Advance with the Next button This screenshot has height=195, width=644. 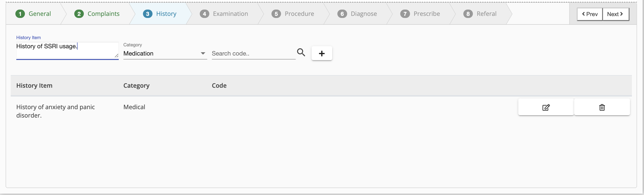coord(616,14)
